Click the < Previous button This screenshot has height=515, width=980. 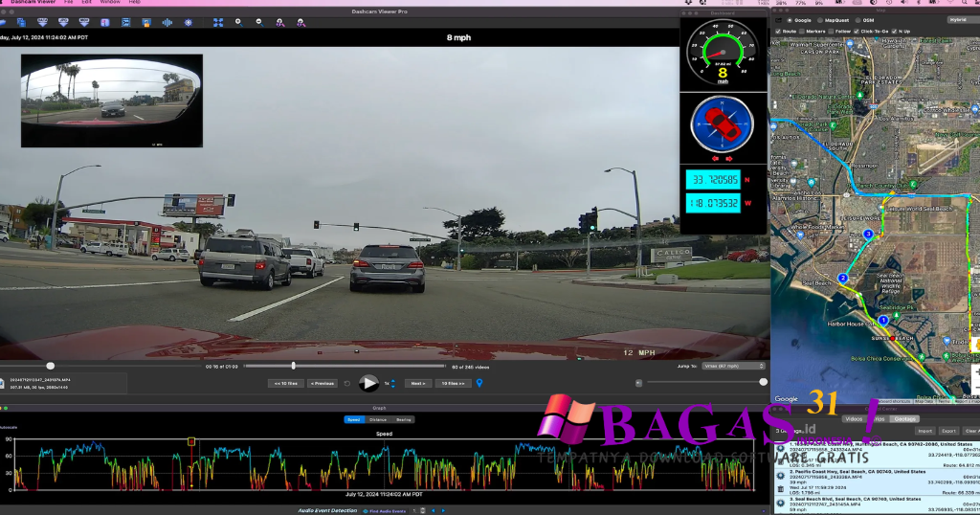click(x=322, y=383)
